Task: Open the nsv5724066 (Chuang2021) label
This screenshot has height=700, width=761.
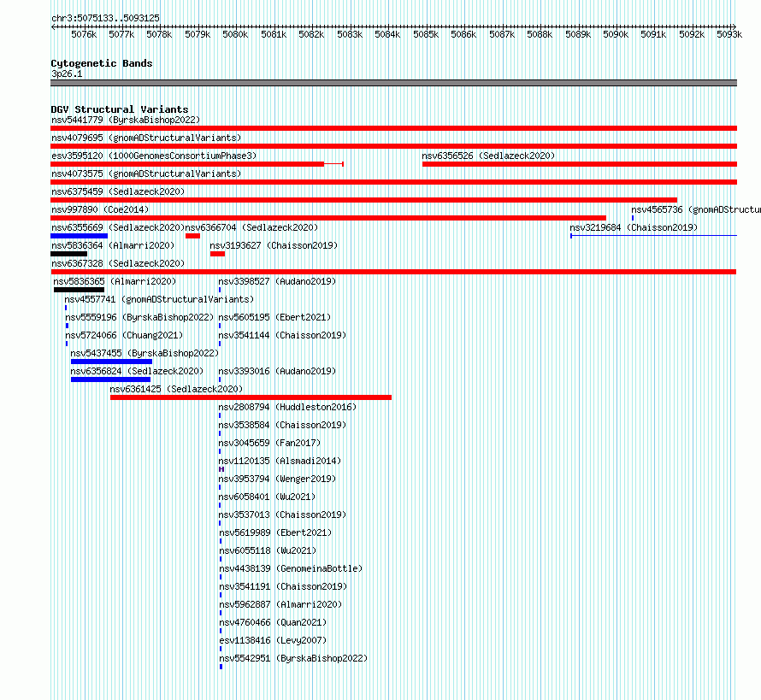Action: point(124,335)
